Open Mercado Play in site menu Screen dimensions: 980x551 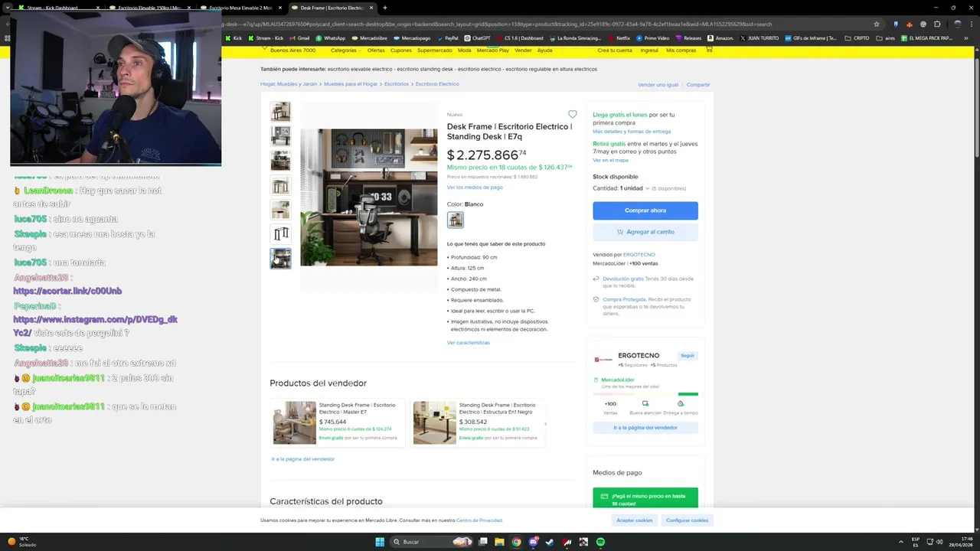click(493, 51)
